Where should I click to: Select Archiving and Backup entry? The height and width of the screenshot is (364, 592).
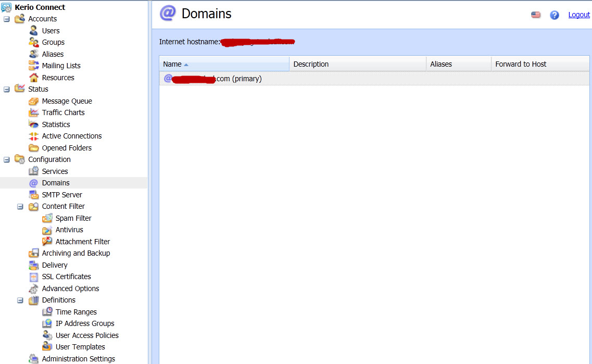pos(76,253)
